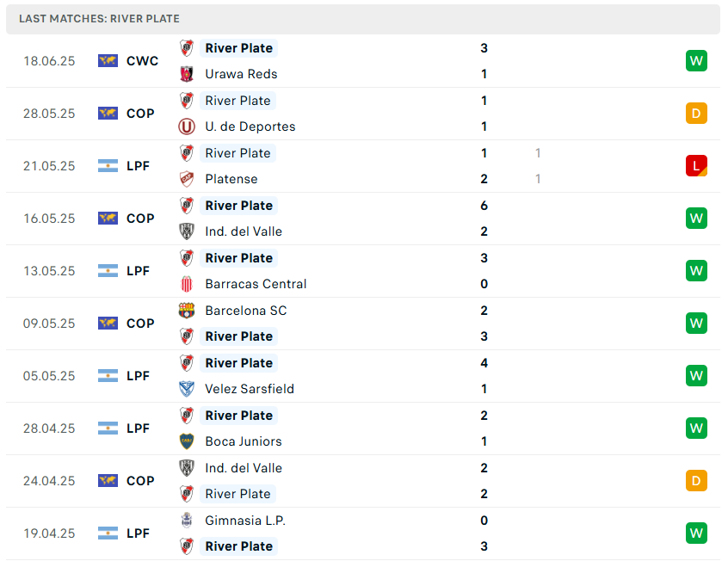Select the 13.05.25 match date

point(49,271)
